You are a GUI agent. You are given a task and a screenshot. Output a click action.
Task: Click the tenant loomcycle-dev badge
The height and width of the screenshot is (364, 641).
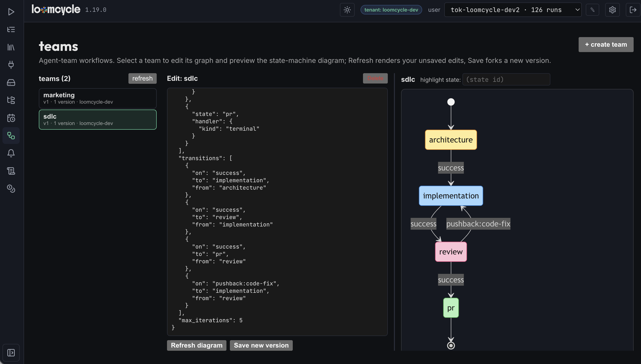pyautogui.click(x=391, y=10)
